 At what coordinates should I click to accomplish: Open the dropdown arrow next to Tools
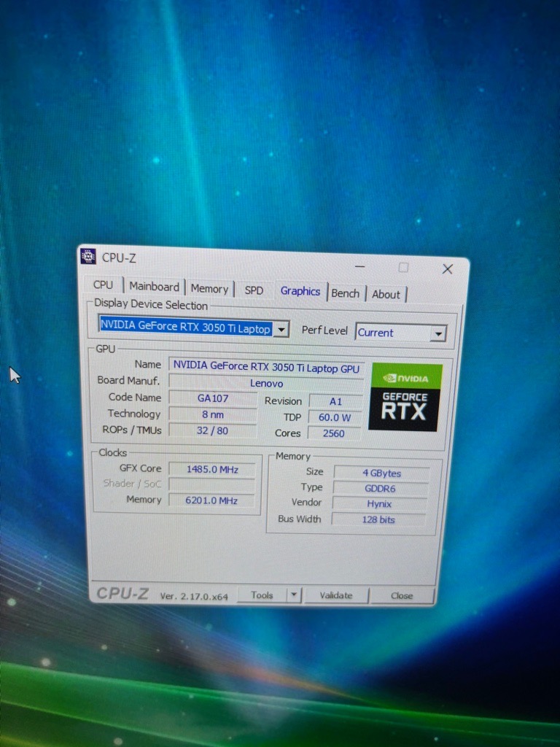pos(293,595)
